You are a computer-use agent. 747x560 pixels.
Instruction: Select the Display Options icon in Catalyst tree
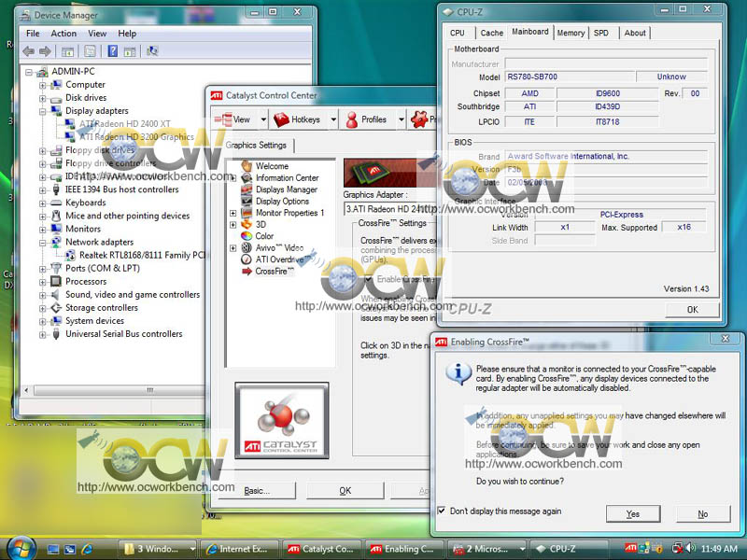point(247,201)
